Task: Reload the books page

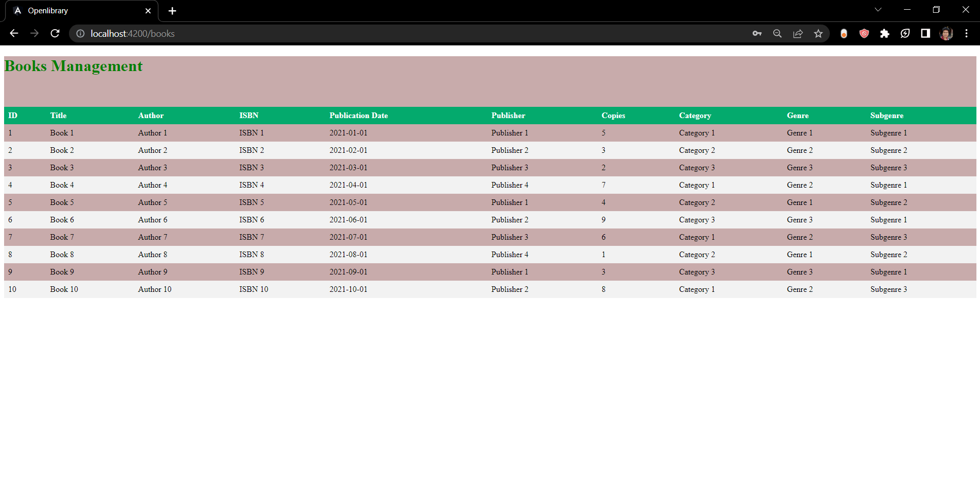Action: click(x=55, y=33)
